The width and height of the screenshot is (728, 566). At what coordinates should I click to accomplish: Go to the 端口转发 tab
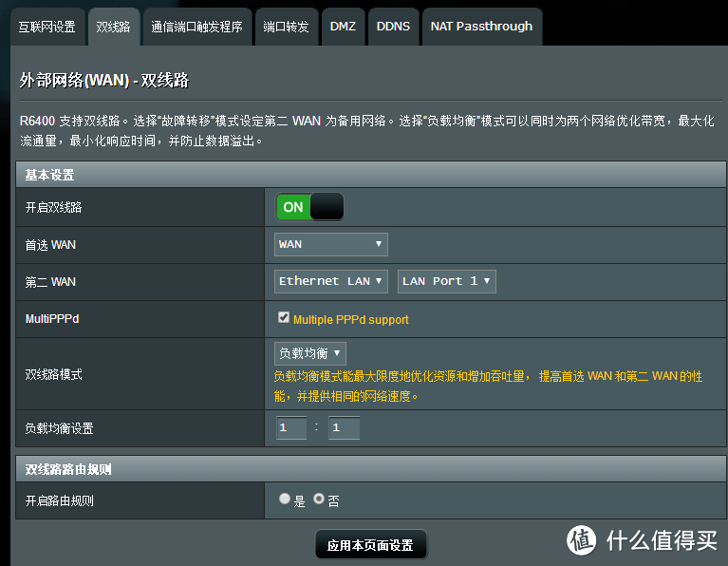click(x=286, y=27)
